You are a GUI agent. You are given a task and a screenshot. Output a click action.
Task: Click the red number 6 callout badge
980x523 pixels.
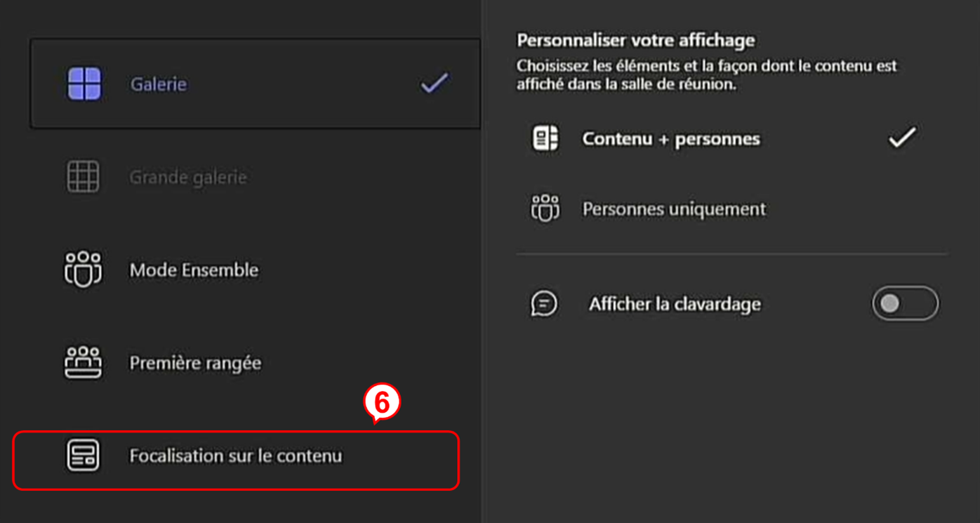381,403
